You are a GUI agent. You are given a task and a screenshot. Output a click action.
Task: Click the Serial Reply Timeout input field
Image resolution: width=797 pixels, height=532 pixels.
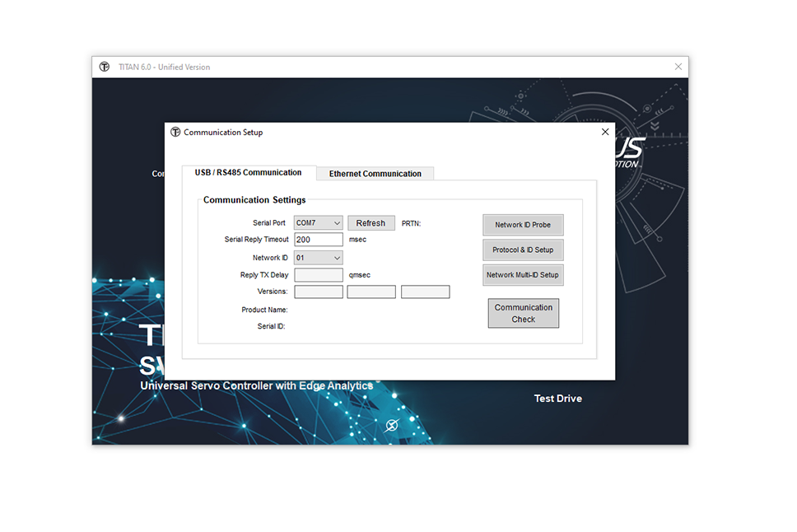click(318, 240)
